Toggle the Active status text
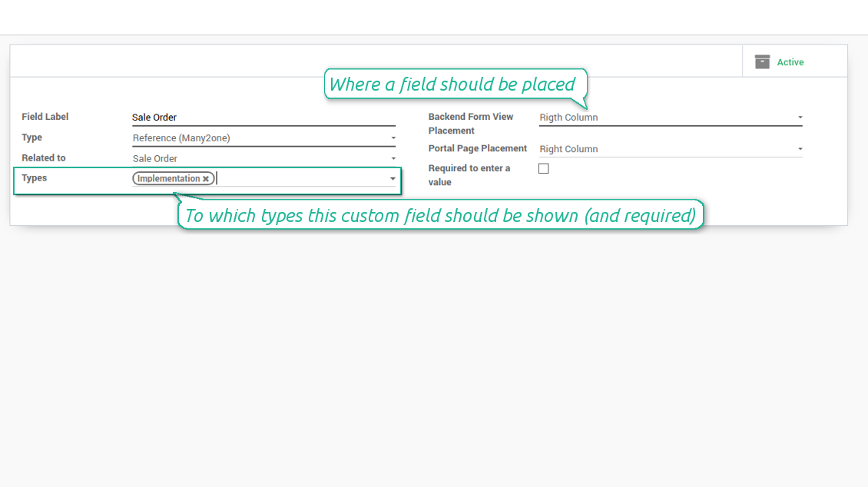868x487 pixels. 790,62
